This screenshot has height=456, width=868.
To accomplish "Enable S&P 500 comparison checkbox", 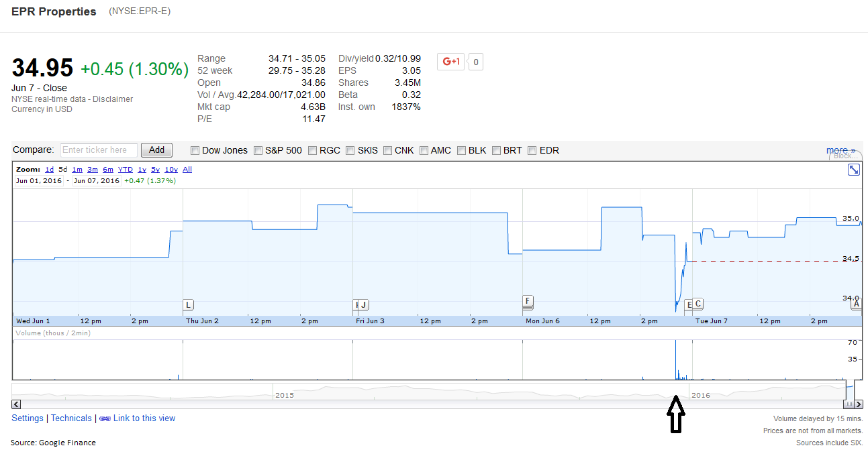I will point(258,151).
